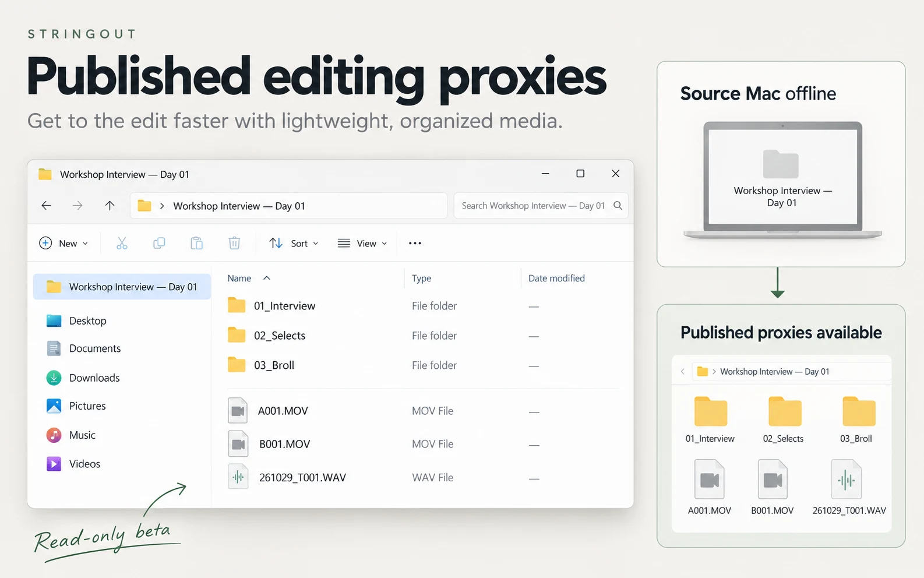Go forward with the right arrow
This screenshot has height=578, width=924.
(x=77, y=206)
